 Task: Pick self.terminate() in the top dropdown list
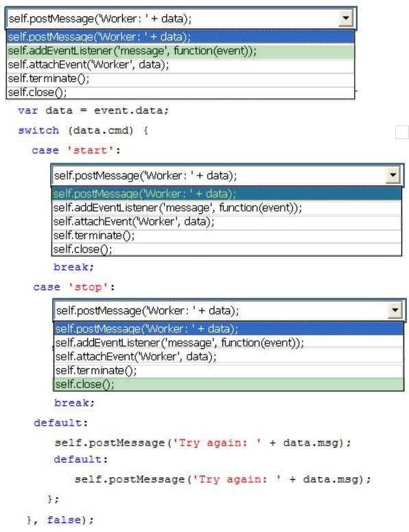pos(180,79)
